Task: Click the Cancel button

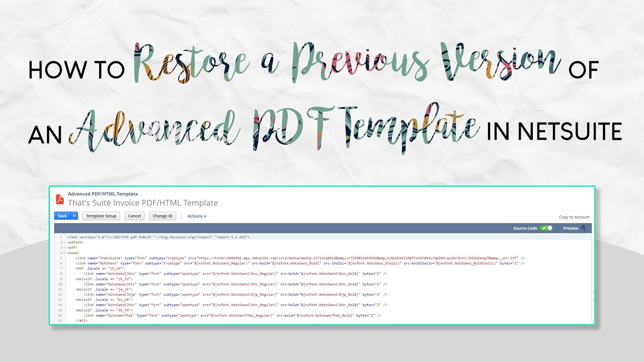Action: [134, 216]
